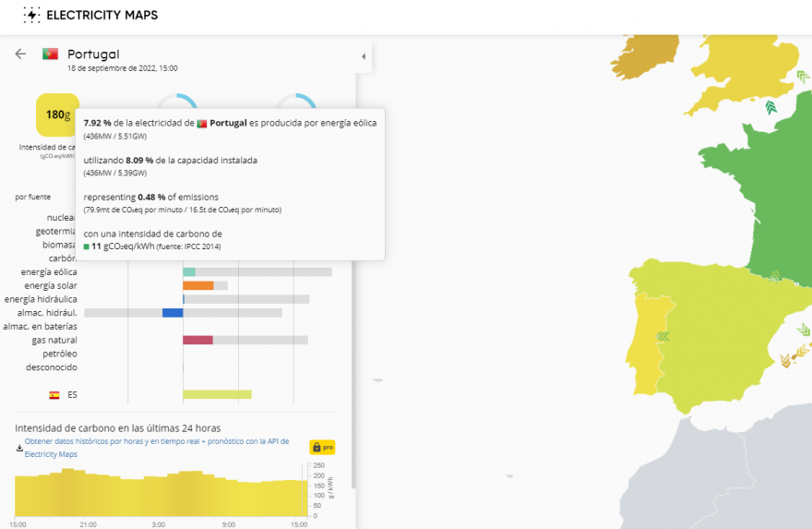Open the Electricity Maps API historical data link
This screenshot has height=529, width=812.
(x=157, y=448)
